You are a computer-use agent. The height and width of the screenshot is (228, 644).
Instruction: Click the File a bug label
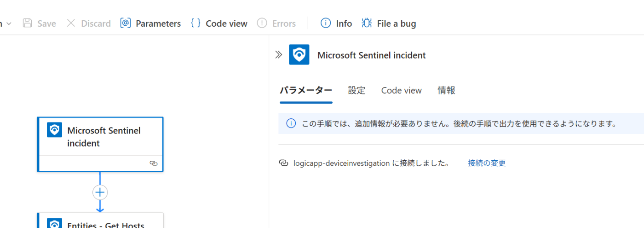tap(397, 23)
